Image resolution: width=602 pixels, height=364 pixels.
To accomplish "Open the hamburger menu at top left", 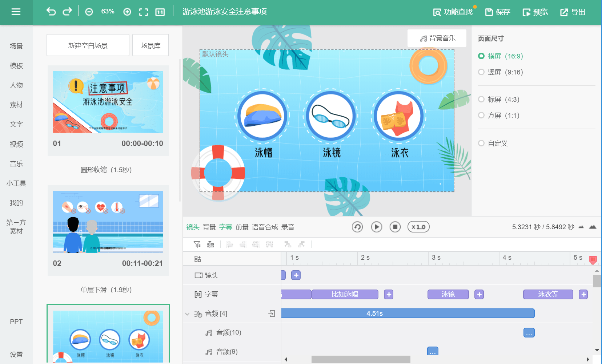I will pos(16,11).
